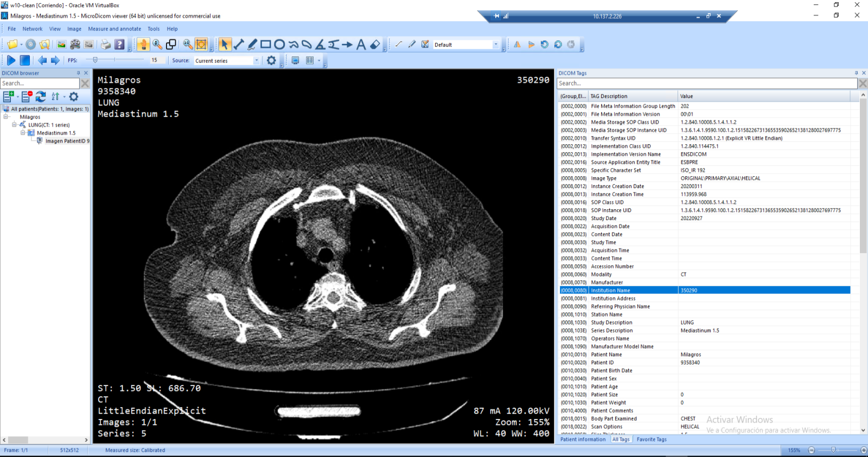Click the add-to-list icon in DICOM browser
868x457 pixels.
[8, 96]
